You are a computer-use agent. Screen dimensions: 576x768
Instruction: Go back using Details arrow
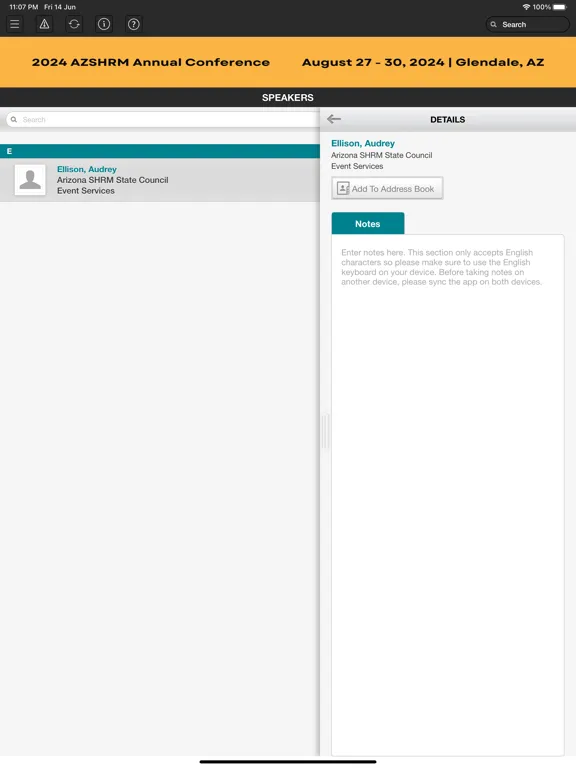(334, 119)
